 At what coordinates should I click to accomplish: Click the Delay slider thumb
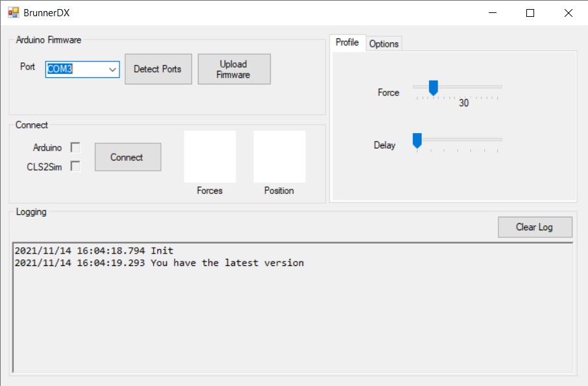point(417,141)
